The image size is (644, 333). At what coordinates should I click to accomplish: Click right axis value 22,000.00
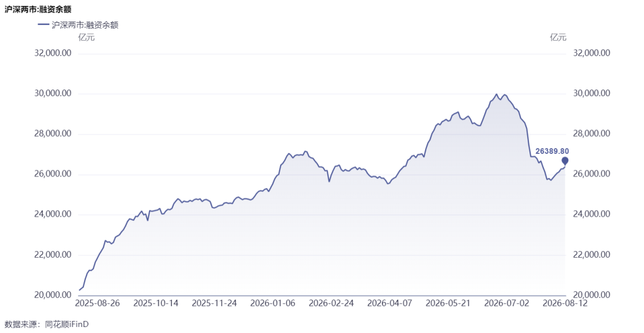point(592,254)
